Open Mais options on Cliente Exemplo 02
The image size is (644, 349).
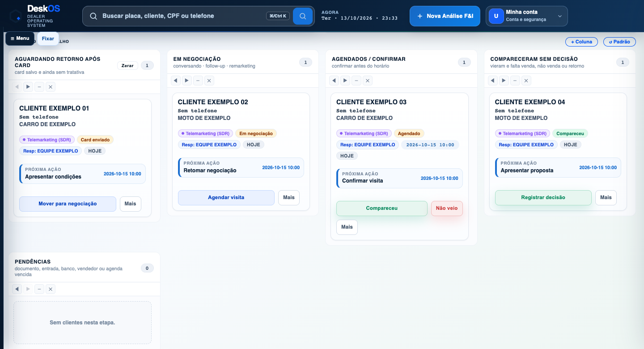(x=289, y=197)
